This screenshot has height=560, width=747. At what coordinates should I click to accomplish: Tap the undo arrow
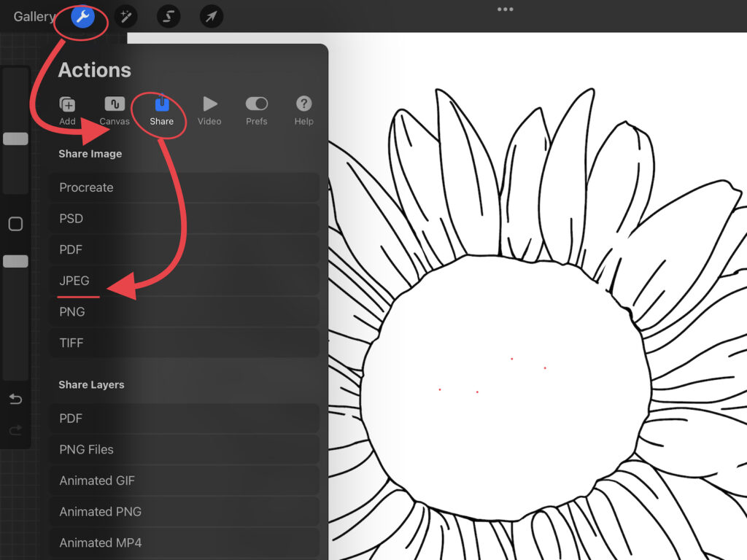tap(16, 399)
